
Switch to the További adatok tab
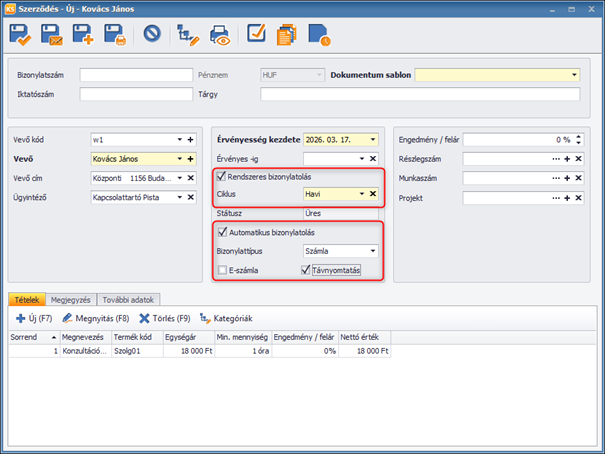point(128,300)
